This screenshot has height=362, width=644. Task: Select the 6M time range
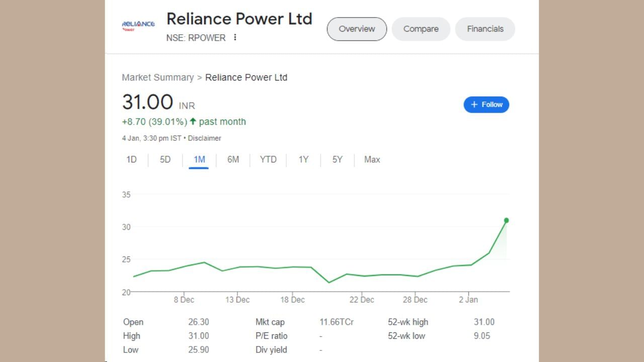point(233,160)
